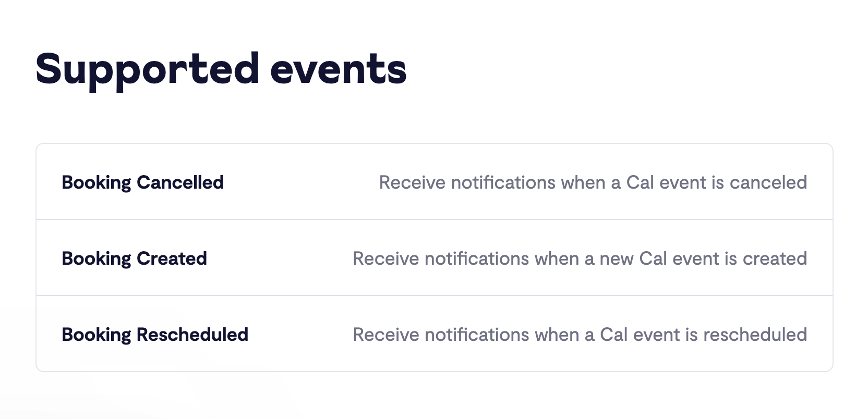Screen dimensions: 868x419
Task: Select the "Booking Rescheduled" event name
Action: coord(155,335)
